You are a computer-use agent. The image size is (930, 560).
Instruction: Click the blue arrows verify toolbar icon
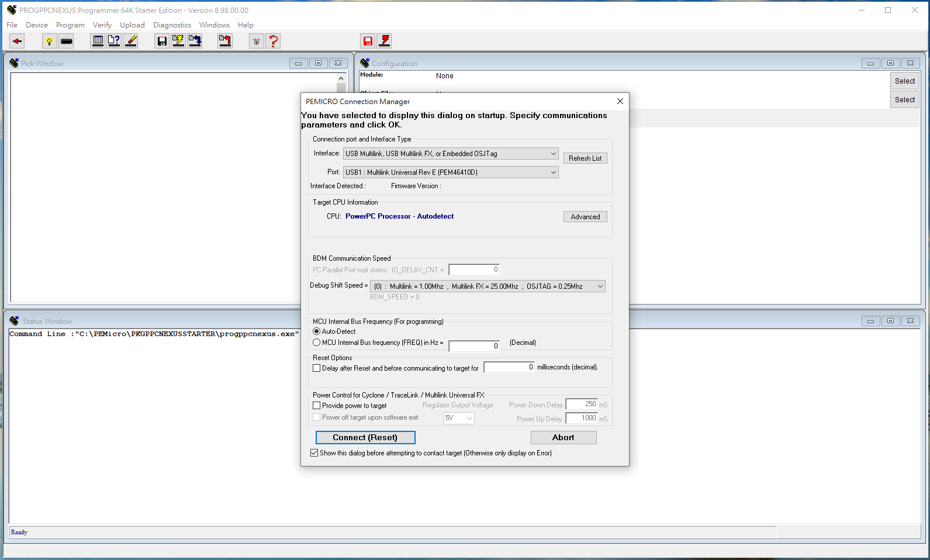pos(195,41)
